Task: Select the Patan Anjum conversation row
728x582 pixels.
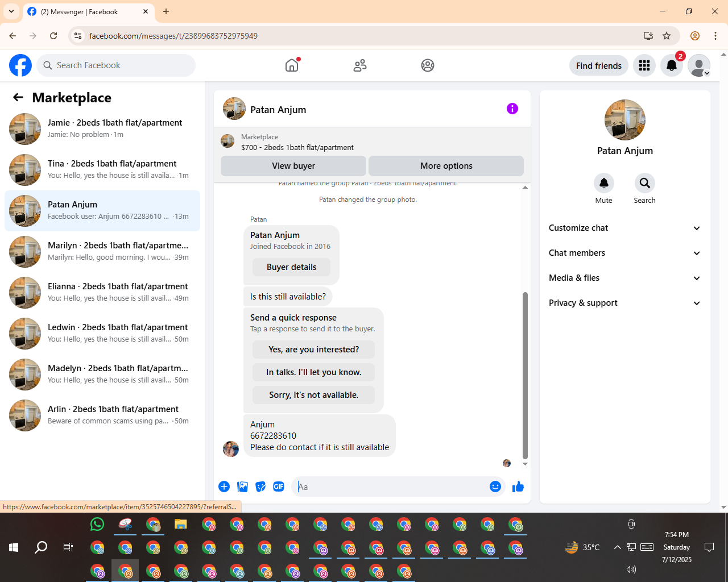Action: tap(102, 211)
